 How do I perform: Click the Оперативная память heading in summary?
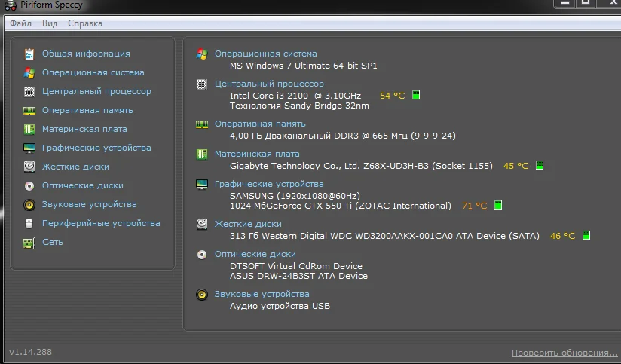pos(260,124)
